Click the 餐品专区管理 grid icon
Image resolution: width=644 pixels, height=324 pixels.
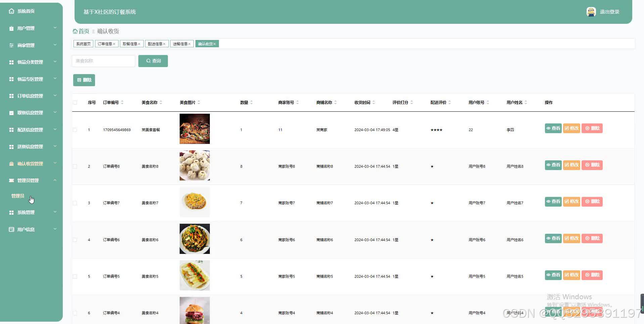click(x=11, y=79)
